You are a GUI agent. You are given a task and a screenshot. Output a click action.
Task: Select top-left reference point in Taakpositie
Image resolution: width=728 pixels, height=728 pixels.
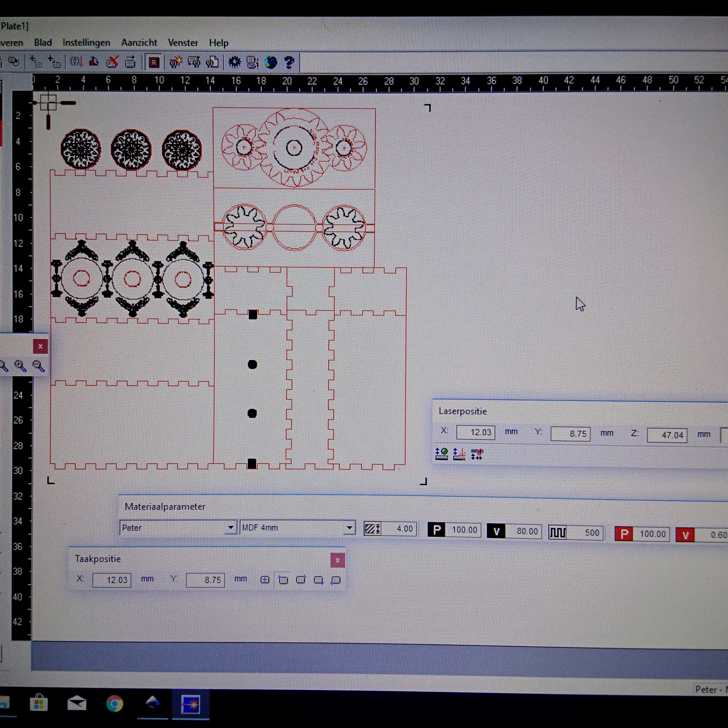(x=283, y=580)
